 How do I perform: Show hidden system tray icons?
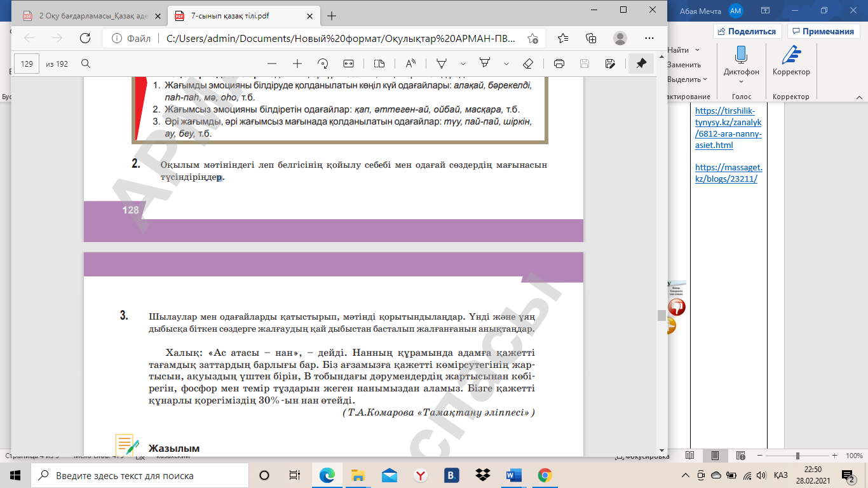coord(685,475)
